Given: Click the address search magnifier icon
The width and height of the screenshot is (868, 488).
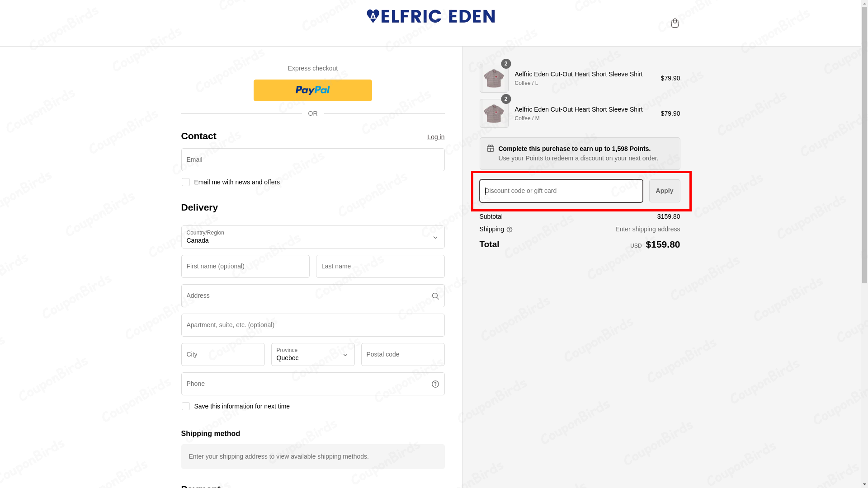Looking at the screenshot, I should (x=435, y=296).
